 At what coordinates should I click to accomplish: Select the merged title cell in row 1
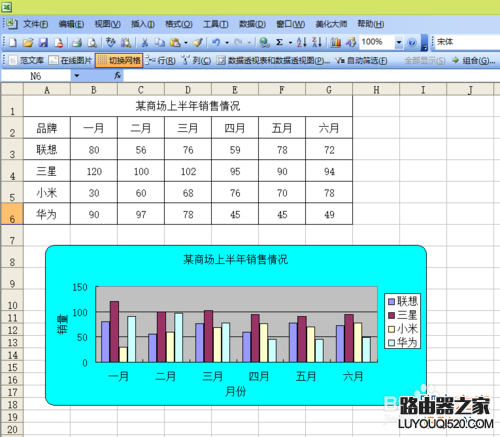click(188, 106)
